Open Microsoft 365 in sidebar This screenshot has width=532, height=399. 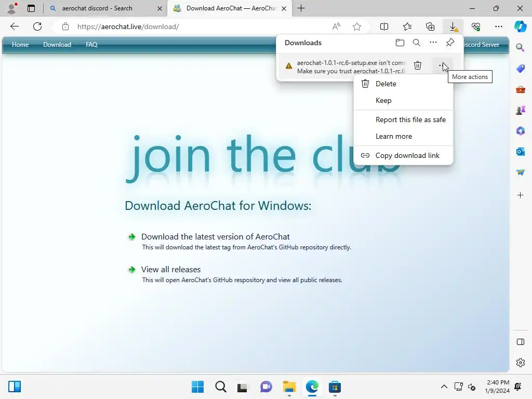(520, 130)
